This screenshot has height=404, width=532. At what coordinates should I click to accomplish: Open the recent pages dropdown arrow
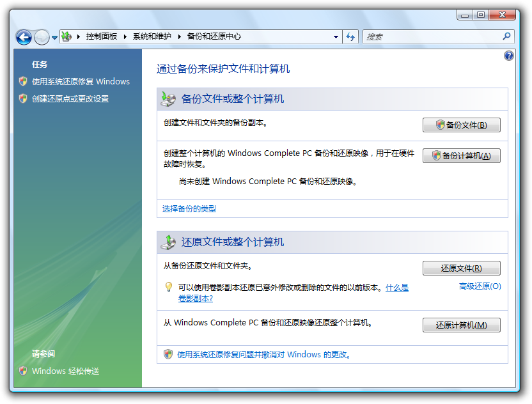pyautogui.click(x=54, y=38)
